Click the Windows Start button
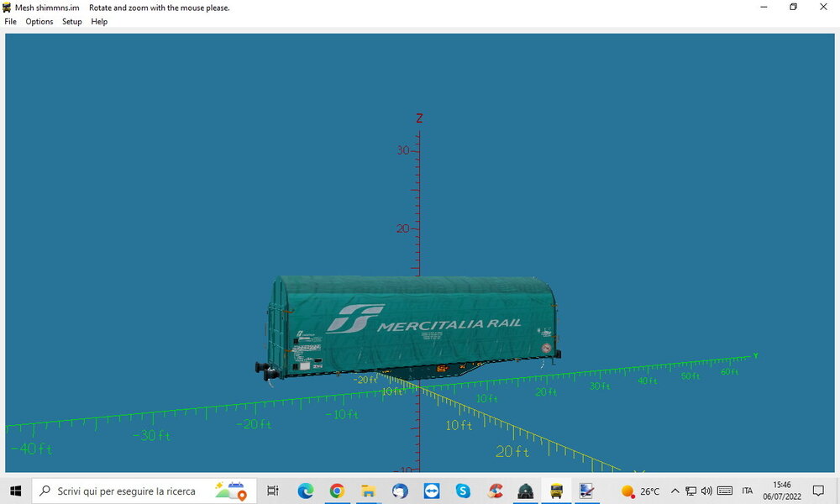This screenshot has width=840, height=504. [15, 491]
